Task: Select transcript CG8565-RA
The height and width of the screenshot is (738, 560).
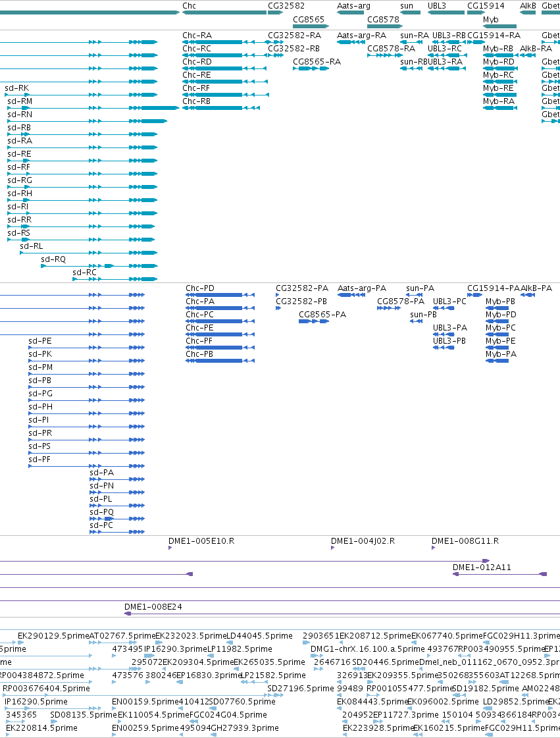Action: point(317,62)
